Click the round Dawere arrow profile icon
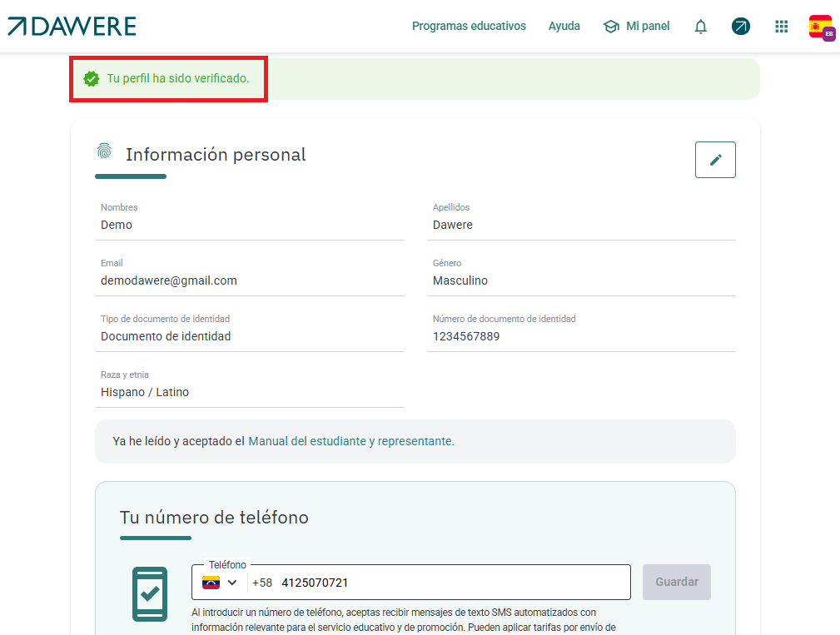This screenshot has width=840, height=635. pyautogui.click(x=740, y=27)
